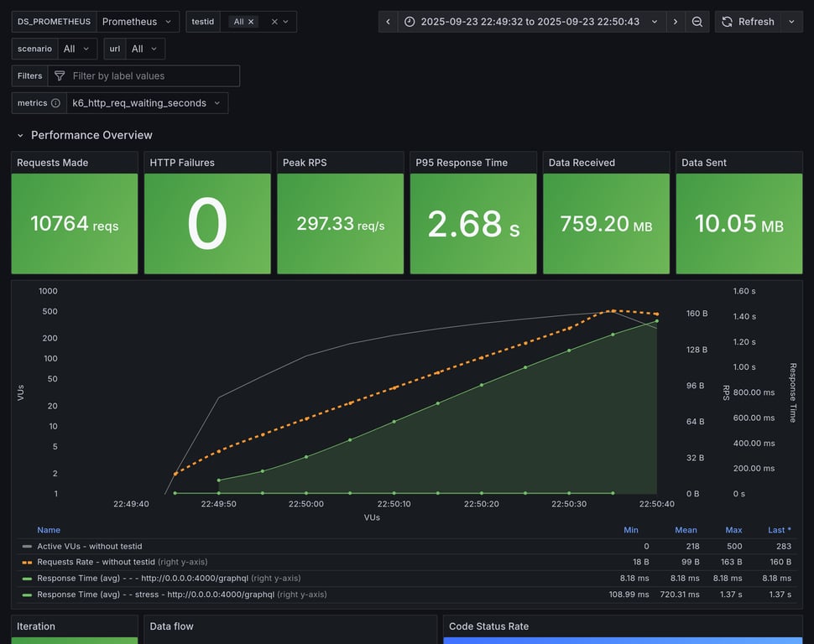
Task: Go to the previous time range
Action: tap(388, 22)
